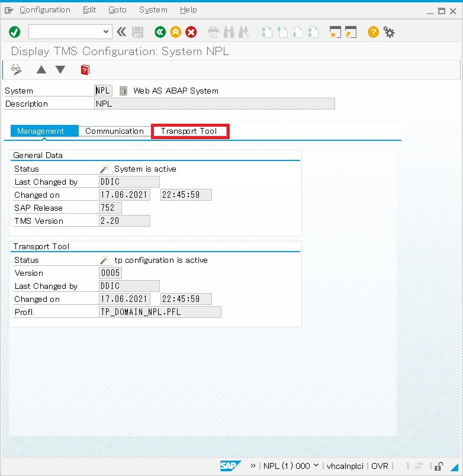The height and width of the screenshot is (476, 463).
Task: Click wand icon beside tp configuration is active
Action: [104, 260]
